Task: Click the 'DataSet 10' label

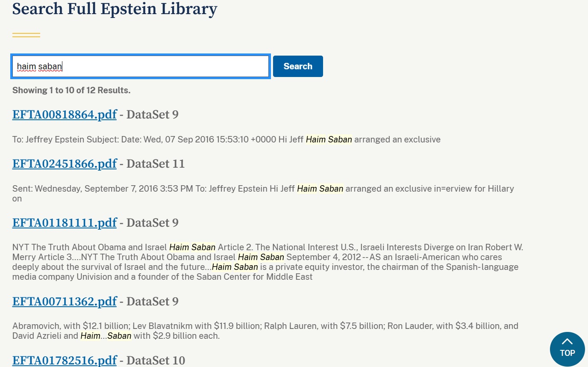Action: [x=156, y=361]
